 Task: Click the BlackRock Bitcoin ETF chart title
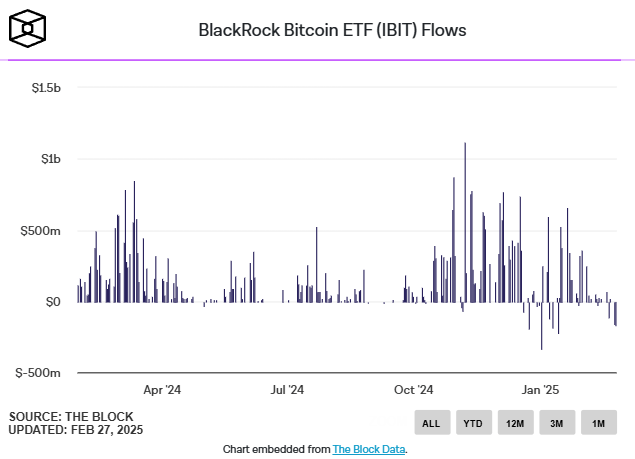[x=332, y=30]
